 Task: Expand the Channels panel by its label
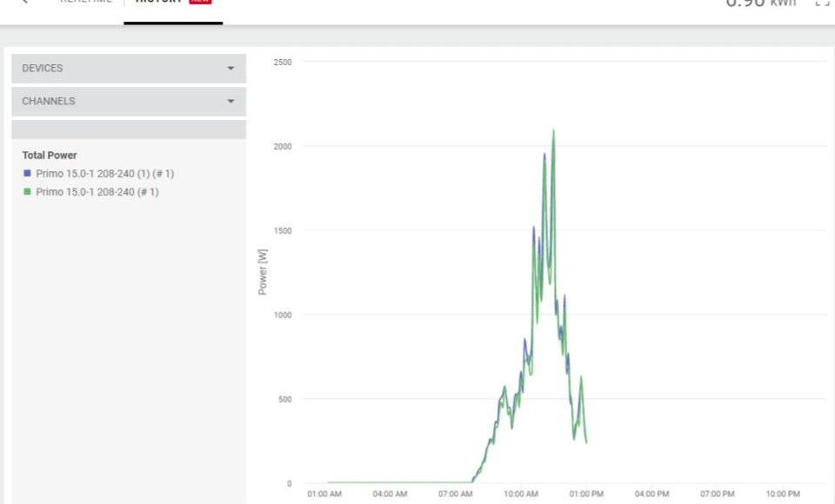pos(49,102)
